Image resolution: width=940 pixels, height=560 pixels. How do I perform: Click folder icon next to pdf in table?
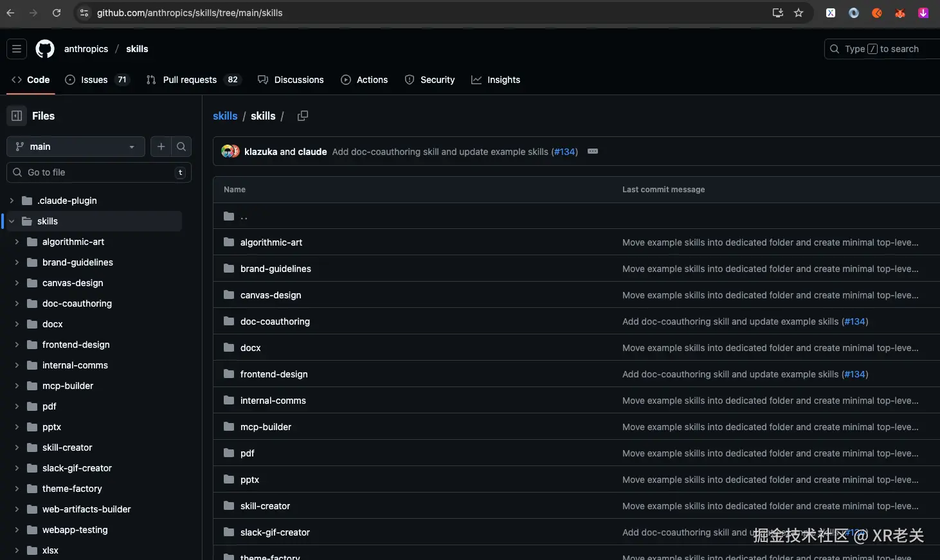pos(229,453)
